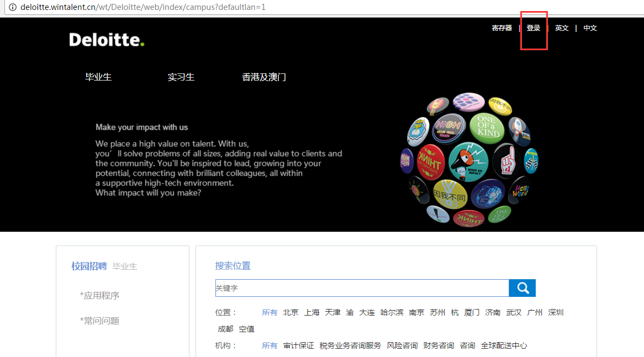Filter location by 南京

coord(416,312)
